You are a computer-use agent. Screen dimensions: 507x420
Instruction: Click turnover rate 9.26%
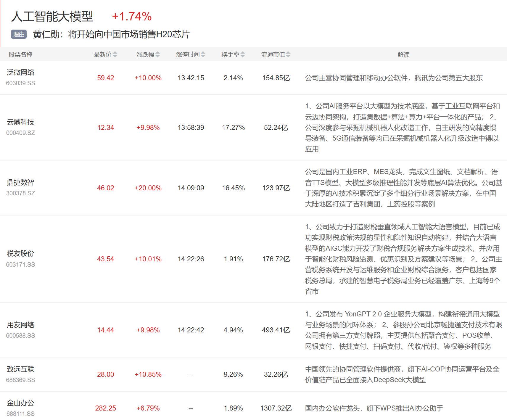pos(233,374)
